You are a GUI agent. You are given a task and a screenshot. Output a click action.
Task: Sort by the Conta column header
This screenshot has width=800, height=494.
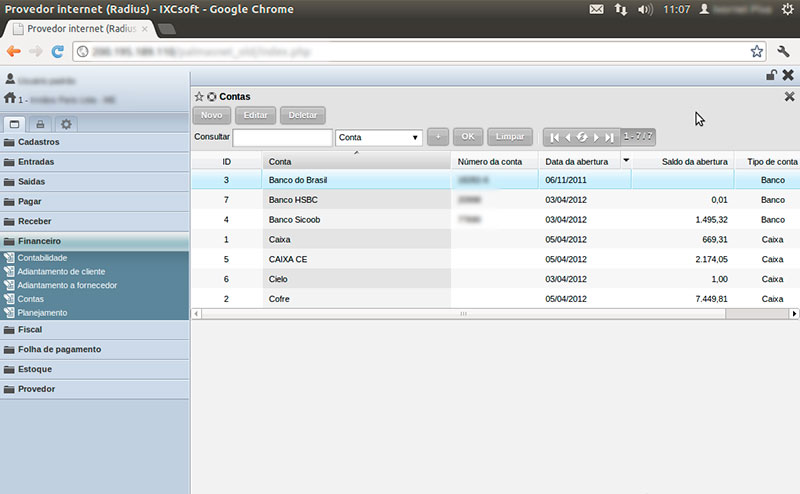[356, 161]
